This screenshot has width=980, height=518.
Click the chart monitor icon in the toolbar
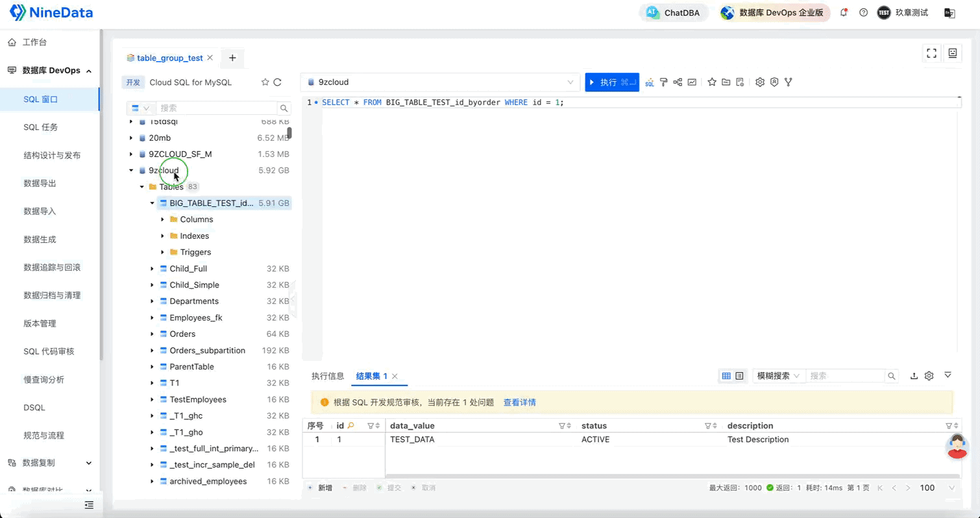pyautogui.click(x=692, y=82)
